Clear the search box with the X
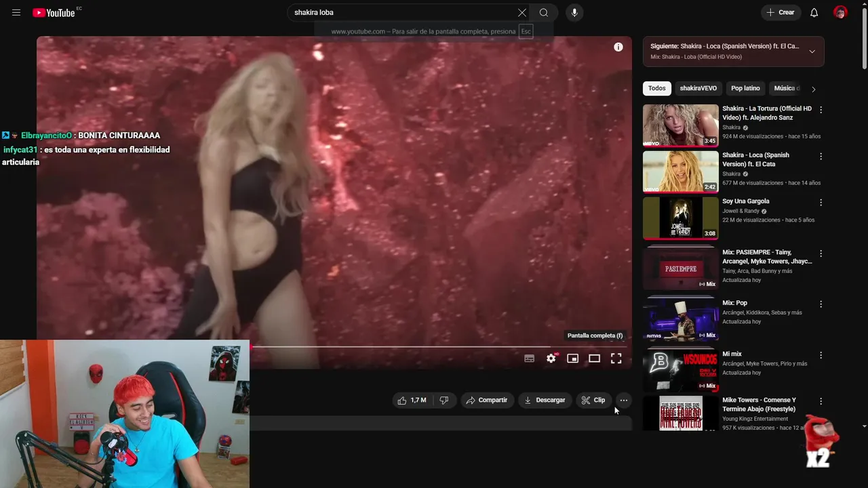 click(x=522, y=13)
